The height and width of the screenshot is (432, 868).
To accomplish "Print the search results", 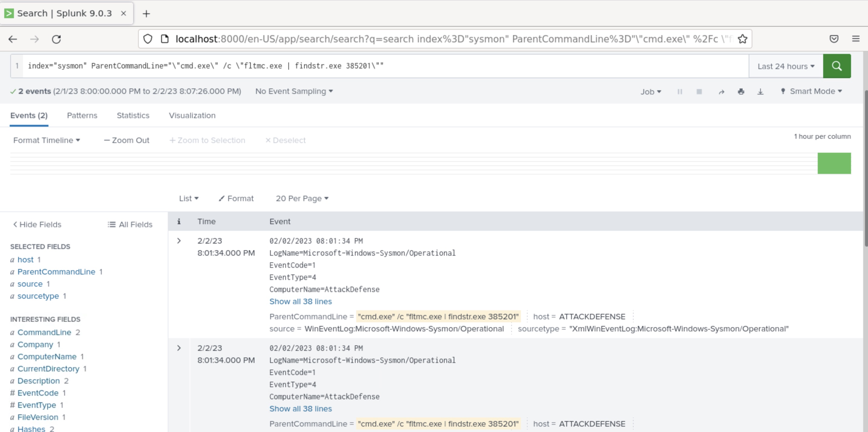I will [740, 92].
